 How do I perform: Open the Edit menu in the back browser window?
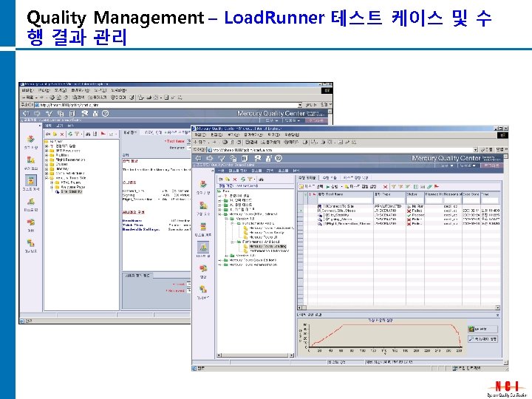pos(44,90)
